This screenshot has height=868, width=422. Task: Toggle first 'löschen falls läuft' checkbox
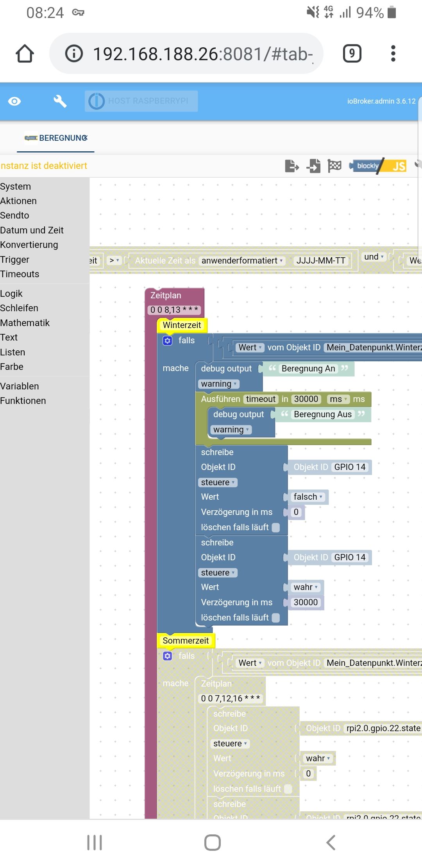276,527
